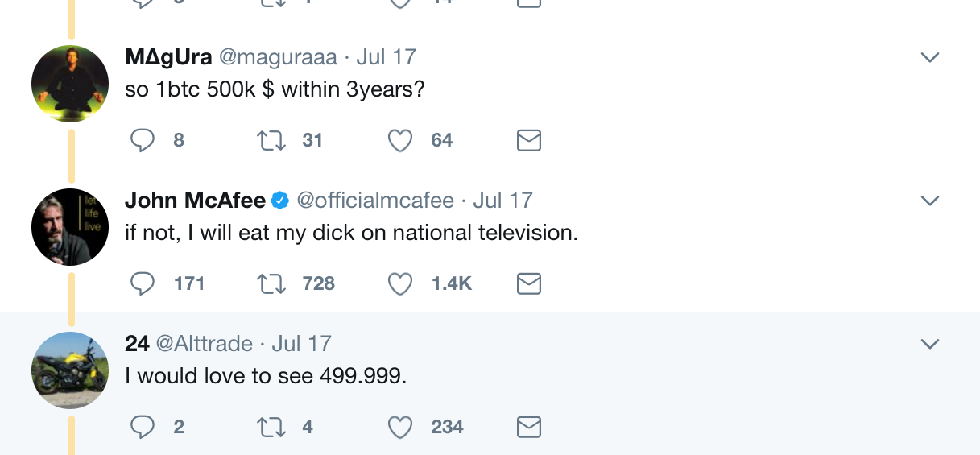The image size is (980, 455).
Task: Reply to MΔgUra's 500k tweet
Action: 143,141
